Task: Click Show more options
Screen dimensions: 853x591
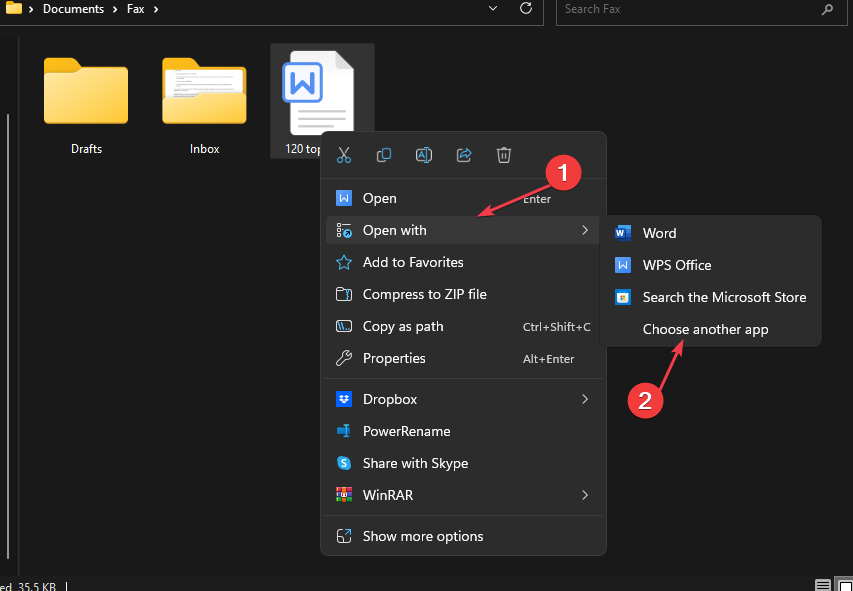Action: click(x=422, y=536)
